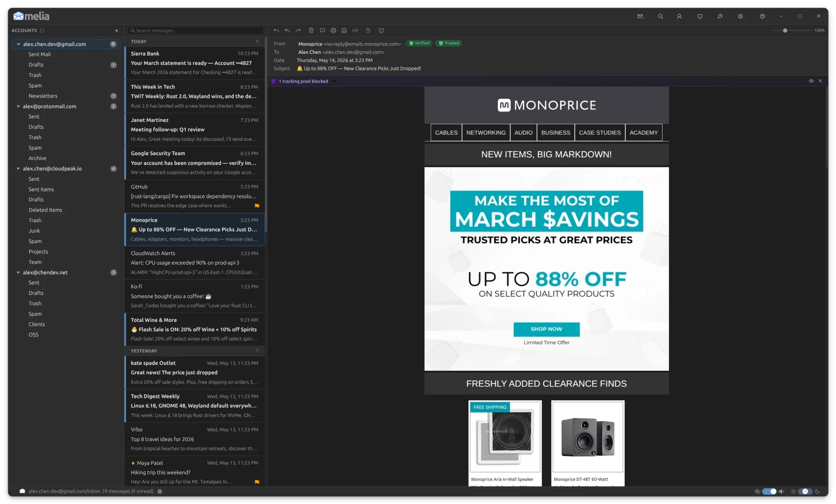Expand the tracking pixel blocked details chevron
Screen dimensions: 836x504
(x=334, y=81)
